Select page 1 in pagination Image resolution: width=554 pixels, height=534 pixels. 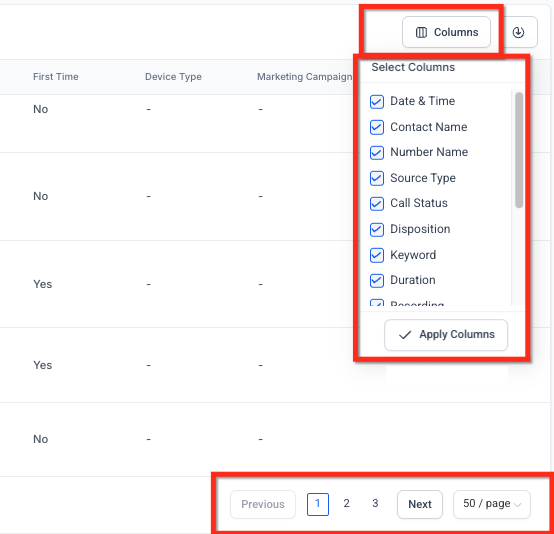318,504
